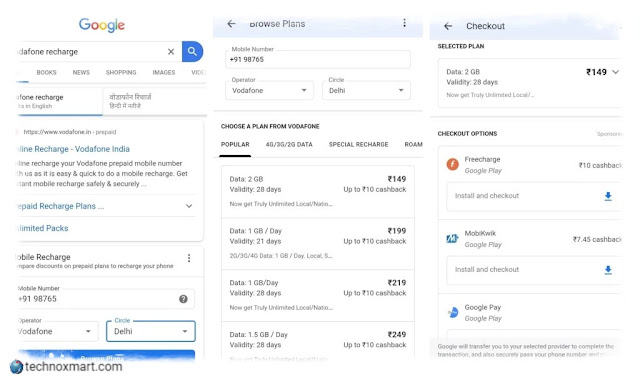Click 'CHECKOUT OPTIONS' heading
Image resolution: width=640 pixels, height=377 pixels.
pyautogui.click(x=467, y=134)
